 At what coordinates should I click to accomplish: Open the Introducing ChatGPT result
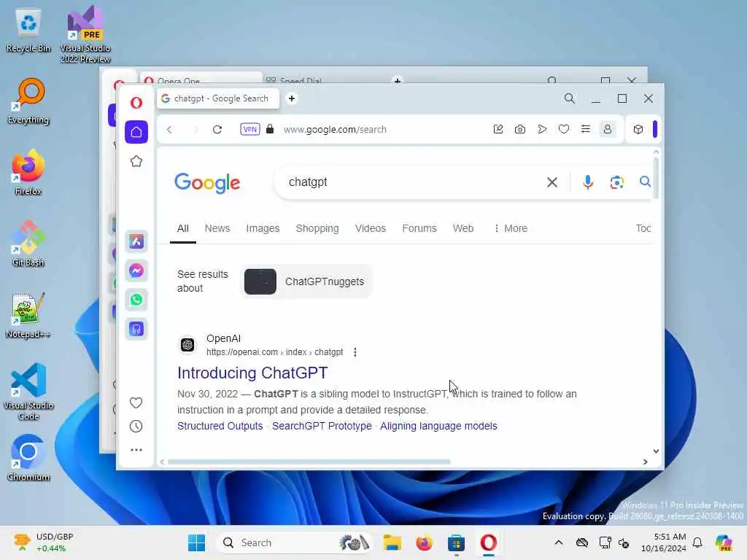coord(252,373)
